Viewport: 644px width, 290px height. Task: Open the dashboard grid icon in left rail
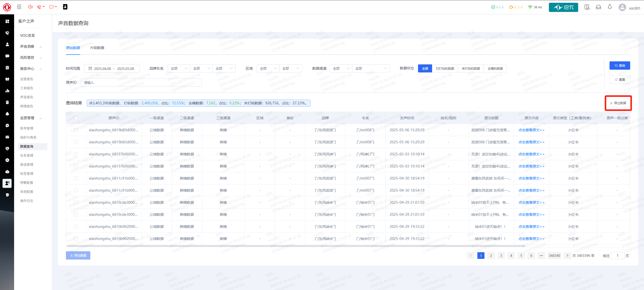click(x=7, y=21)
